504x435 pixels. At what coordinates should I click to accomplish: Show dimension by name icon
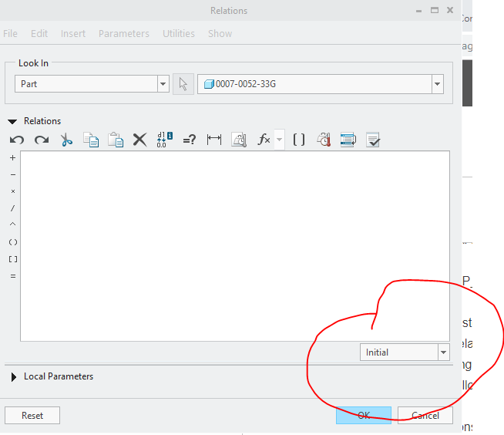214,140
